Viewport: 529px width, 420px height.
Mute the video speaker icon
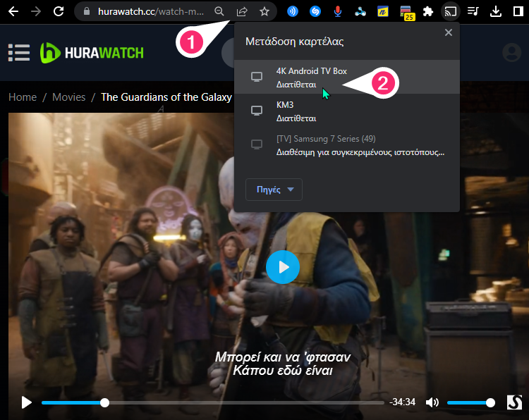tap(432, 402)
